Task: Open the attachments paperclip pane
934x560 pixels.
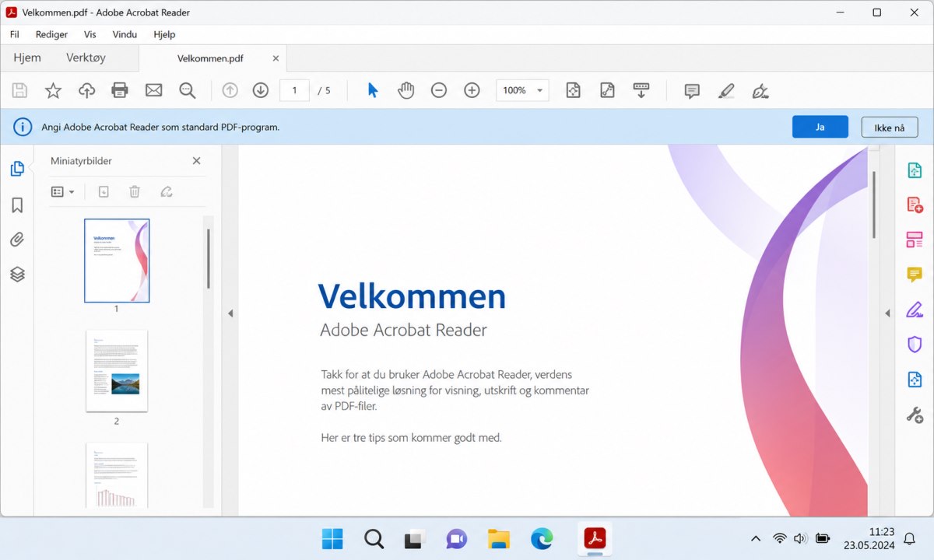Action: tap(17, 240)
